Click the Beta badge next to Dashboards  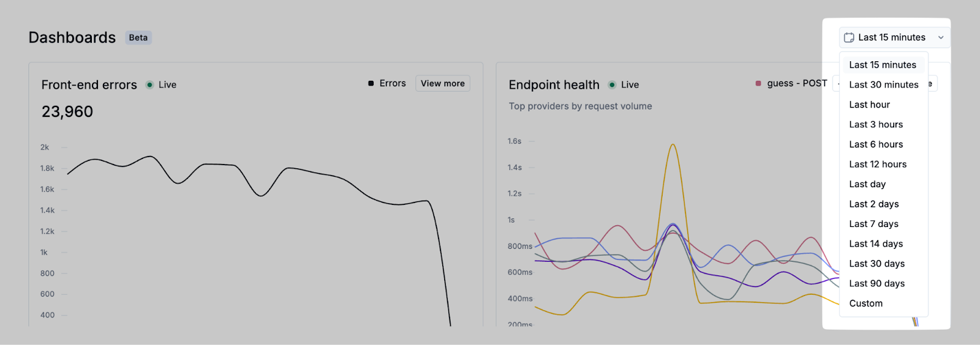(138, 38)
